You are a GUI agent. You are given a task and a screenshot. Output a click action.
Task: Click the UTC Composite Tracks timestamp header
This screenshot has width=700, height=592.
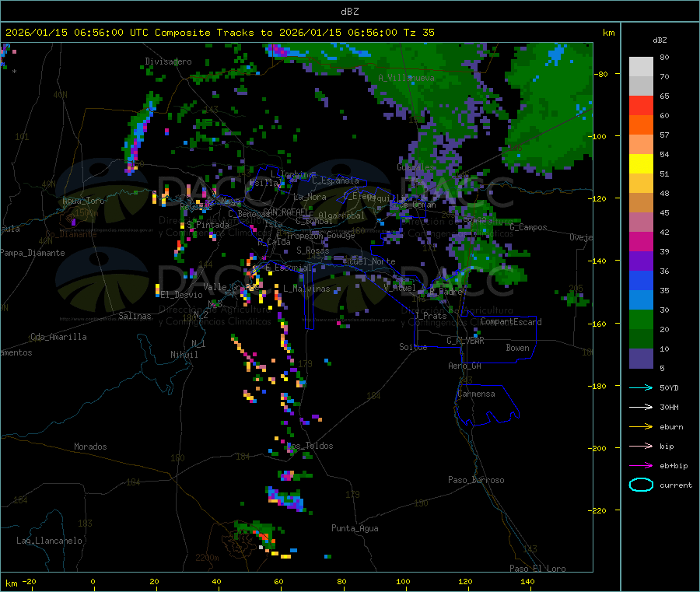(220, 33)
